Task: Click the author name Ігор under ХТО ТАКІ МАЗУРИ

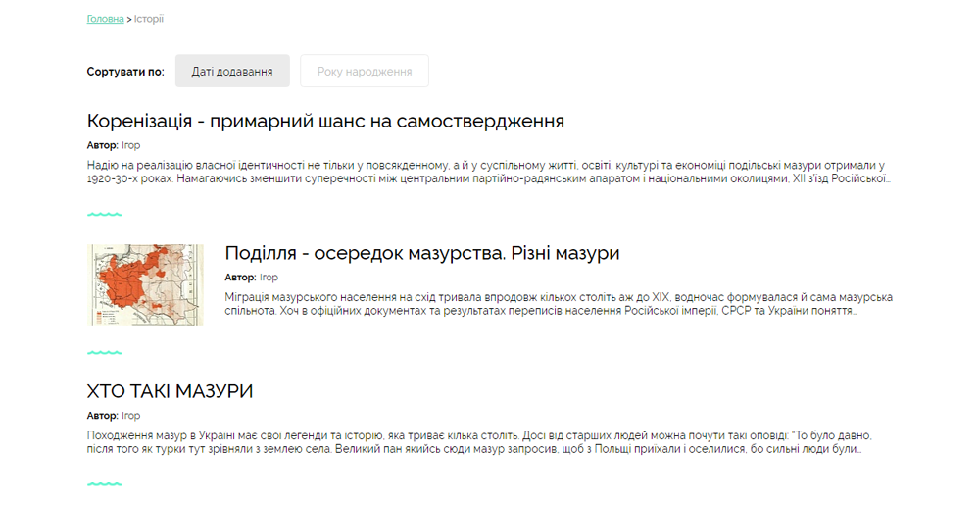Action: (x=130, y=415)
